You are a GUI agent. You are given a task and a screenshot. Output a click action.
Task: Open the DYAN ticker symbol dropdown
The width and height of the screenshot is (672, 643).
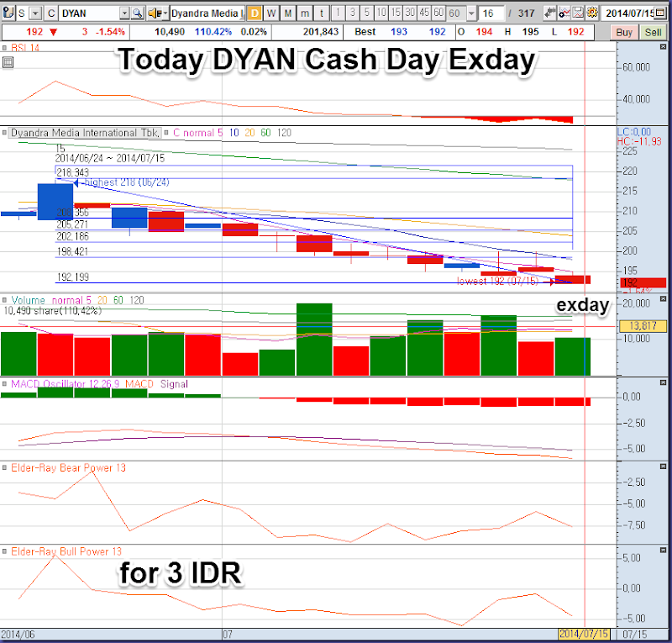tap(125, 13)
